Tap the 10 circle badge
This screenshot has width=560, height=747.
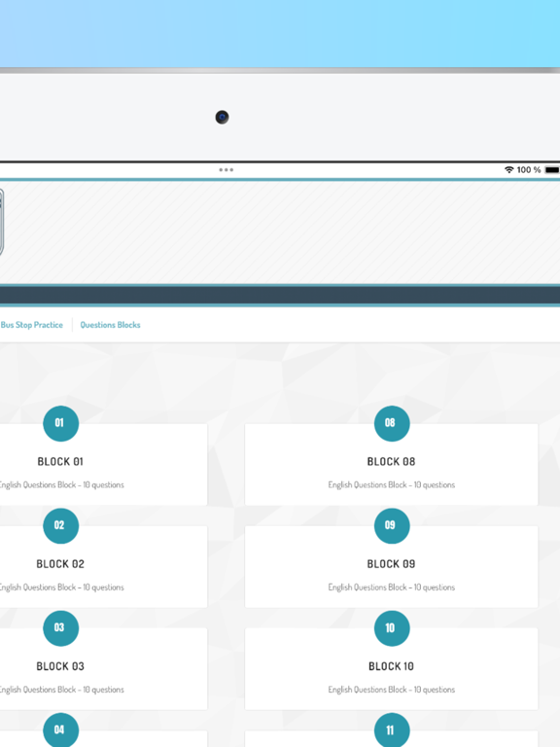click(392, 628)
